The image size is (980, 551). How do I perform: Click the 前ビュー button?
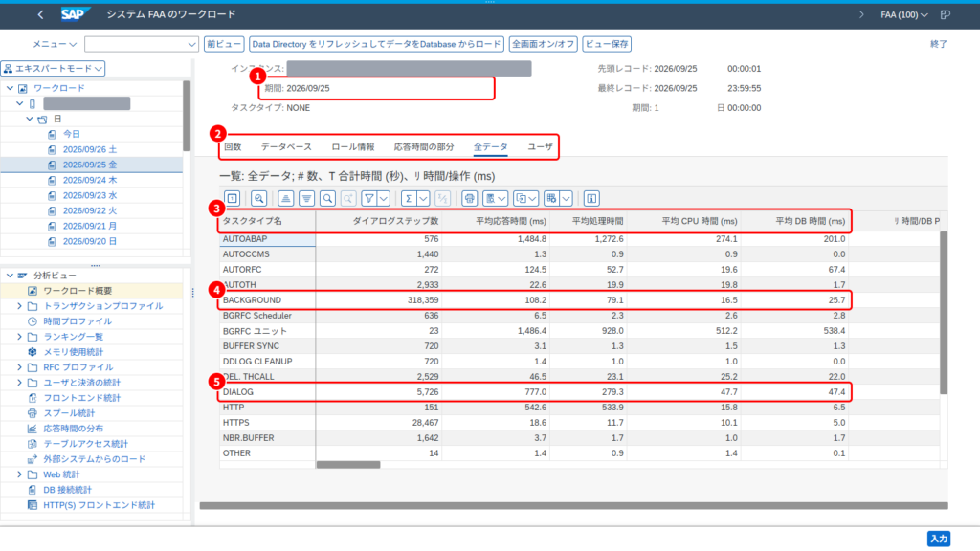click(x=224, y=44)
